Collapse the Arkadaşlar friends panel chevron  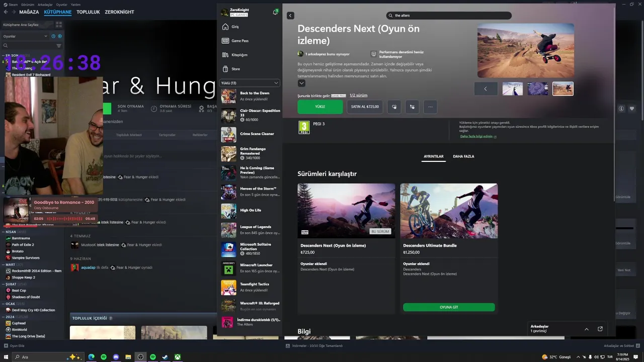click(x=586, y=329)
